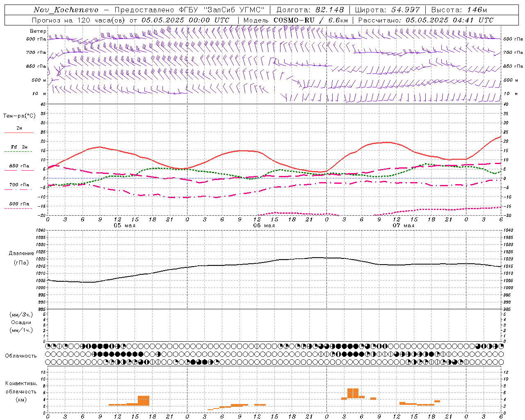Click the "Конвективн." convective label
This screenshot has height=420, width=525.
pyautogui.click(x=21, y=383)
